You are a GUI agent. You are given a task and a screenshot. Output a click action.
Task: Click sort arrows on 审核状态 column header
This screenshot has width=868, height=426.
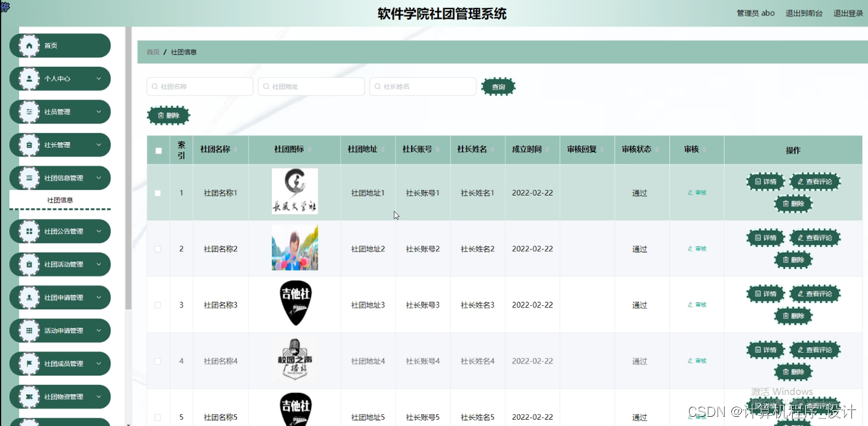click(x=657, y=150)
